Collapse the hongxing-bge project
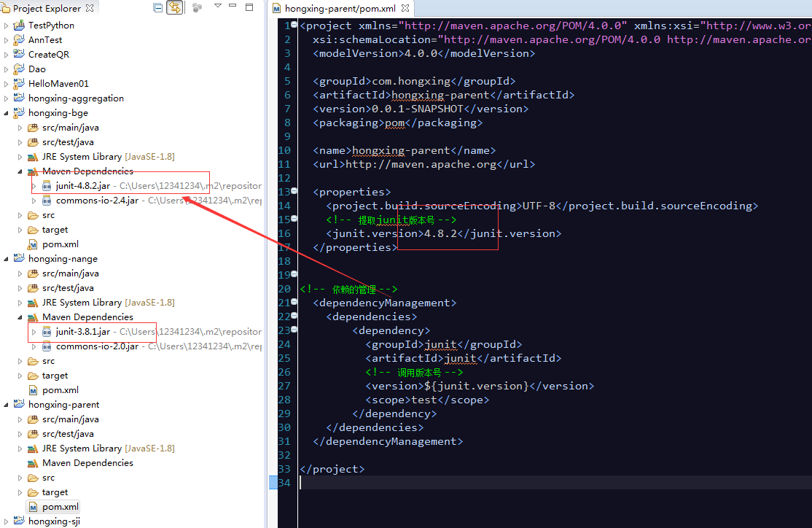This screenshot has height=528, width=812. [x=7, y=112]
